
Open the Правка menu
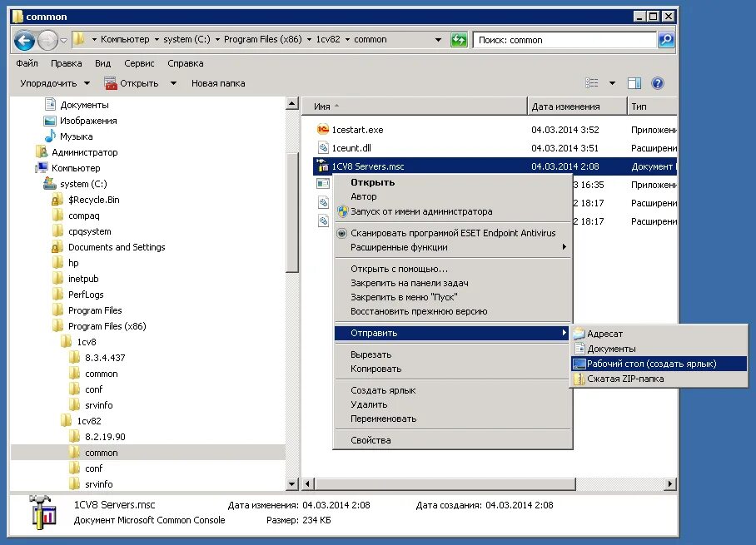point(66,63)
